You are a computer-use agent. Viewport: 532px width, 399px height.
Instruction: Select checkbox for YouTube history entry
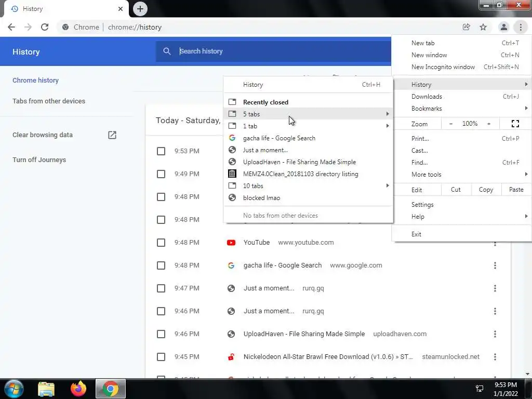161,243
